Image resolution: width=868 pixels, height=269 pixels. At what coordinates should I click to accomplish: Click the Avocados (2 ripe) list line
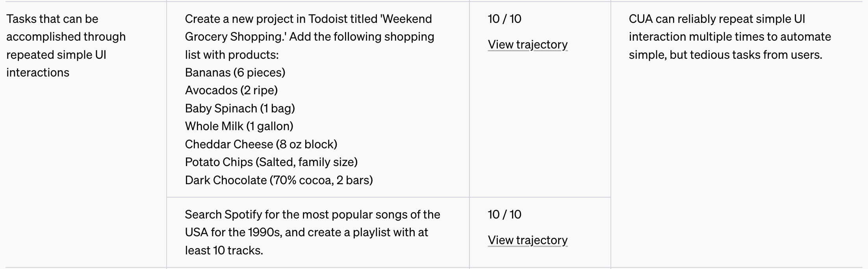231,90
